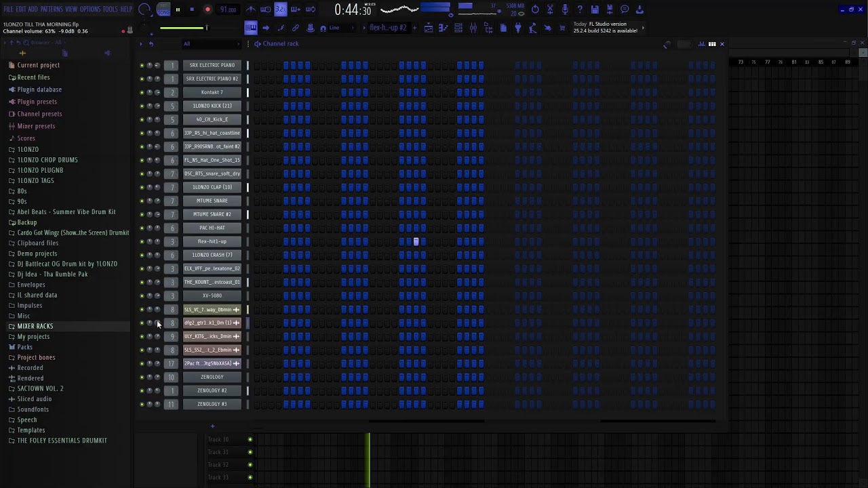Mute the XV-5080 channel
Image resolution: width=868 pixels, height=488 pixels.
pyautogui.click(x=142, y=296)
